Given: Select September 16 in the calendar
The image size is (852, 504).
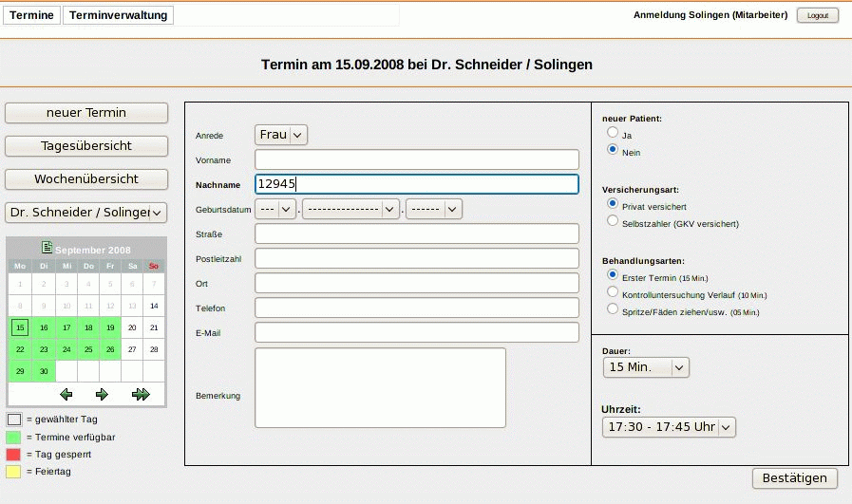Looking at the screenshot, I should point(43,327).
